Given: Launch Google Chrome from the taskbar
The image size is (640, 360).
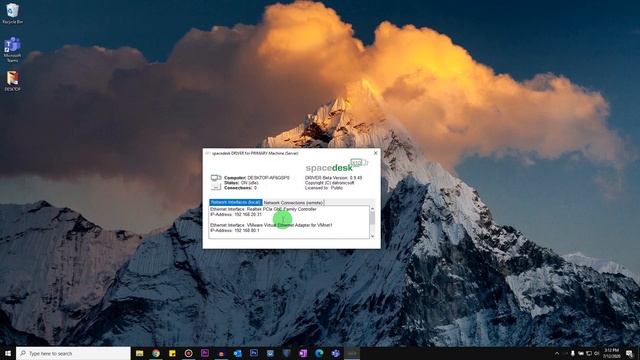Looking at the screenshot, I should click(156, 353).
